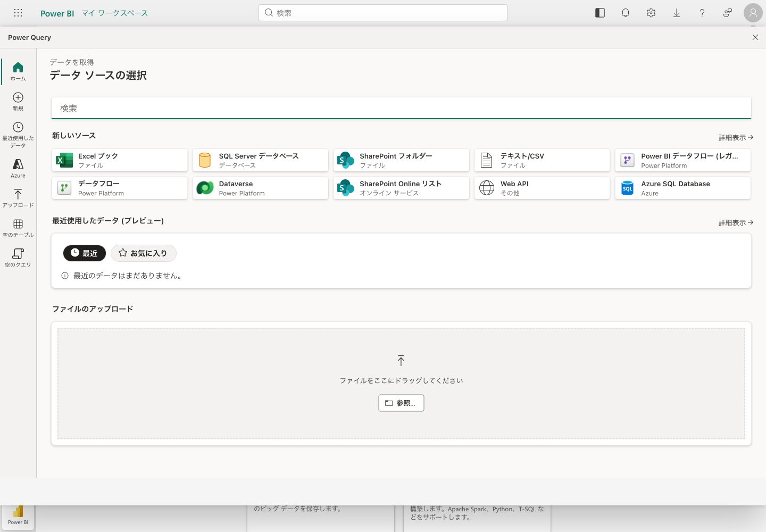Image resolution: width=766 pixels, height=532 pixels.
Task: Open the help question mark
Action: pyautogui.click(x=702, y=13)
